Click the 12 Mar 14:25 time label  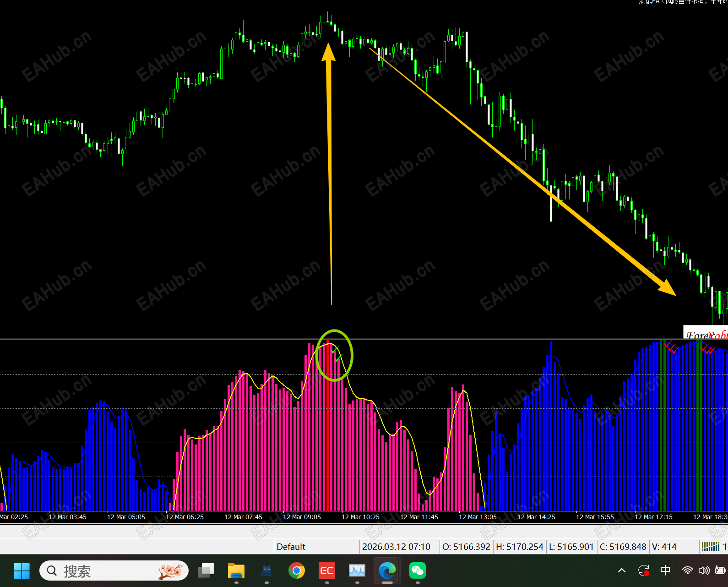click(536, 517)
